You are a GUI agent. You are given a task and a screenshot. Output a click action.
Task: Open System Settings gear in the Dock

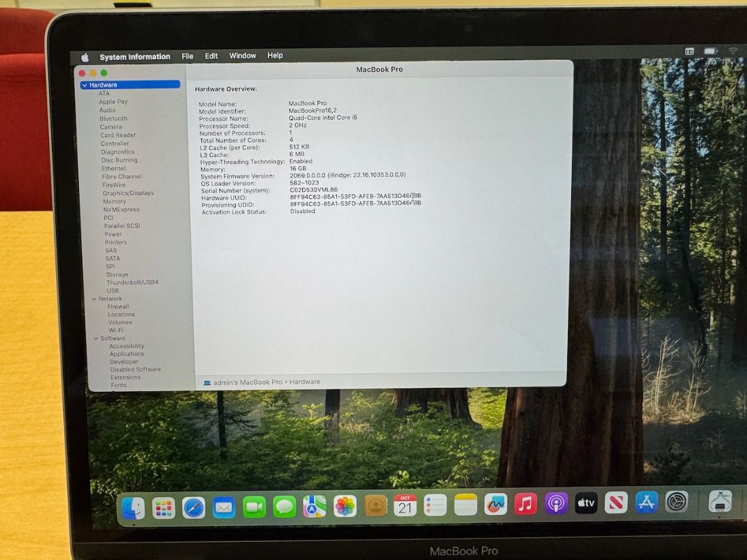pos(676,501)
